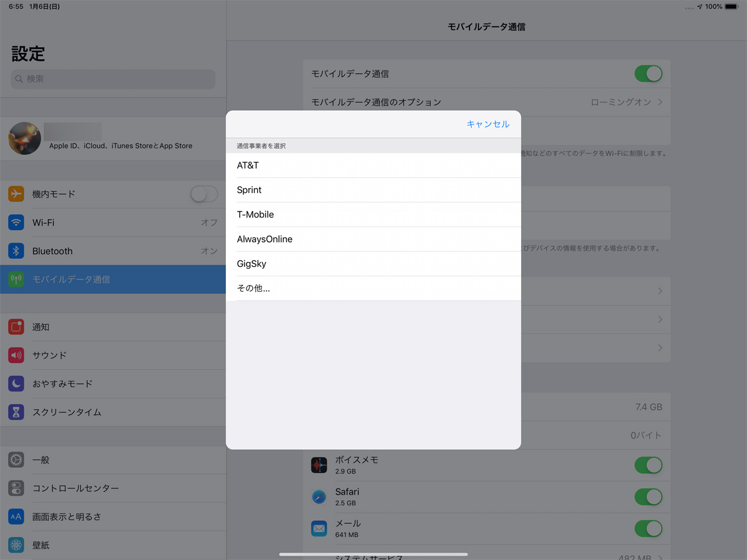Tap the 6:55 clock in status bar
Image resolution: width=747 pixels, height=560 pixels.
[16, 6]
